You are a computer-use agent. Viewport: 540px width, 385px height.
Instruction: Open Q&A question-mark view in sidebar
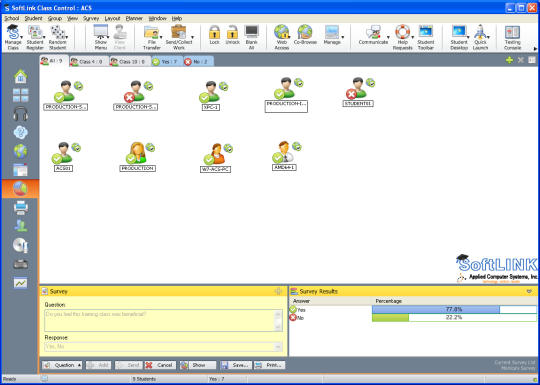coord(20,132)
